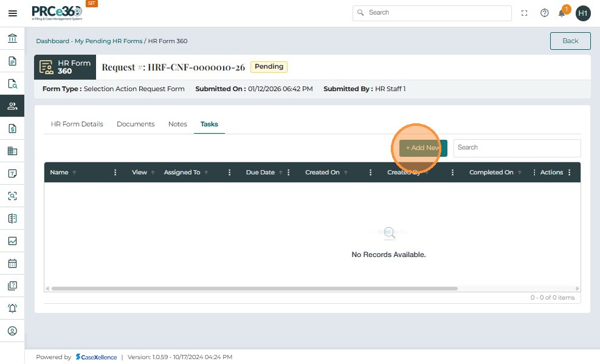This screenshot has height=364, width=600.
Task: Open the user profile circle sidebar icon
Action: click(12, 331)
